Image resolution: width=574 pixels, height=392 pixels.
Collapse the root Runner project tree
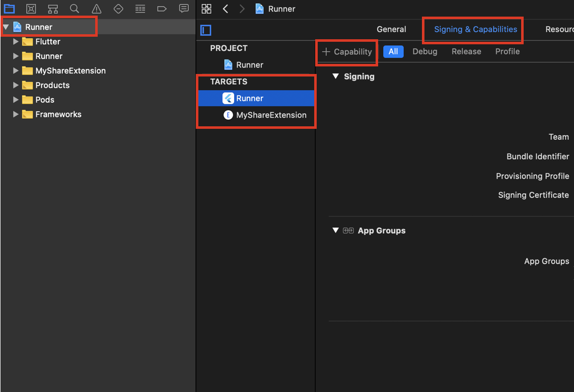tap(6, 27)
